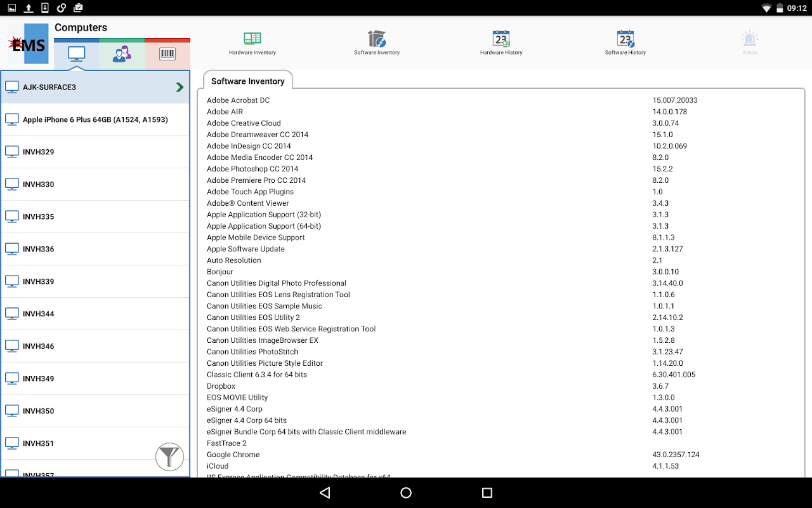Click the Computers heading
This screenshot has height=508, width=812.
tap(81, 27)
